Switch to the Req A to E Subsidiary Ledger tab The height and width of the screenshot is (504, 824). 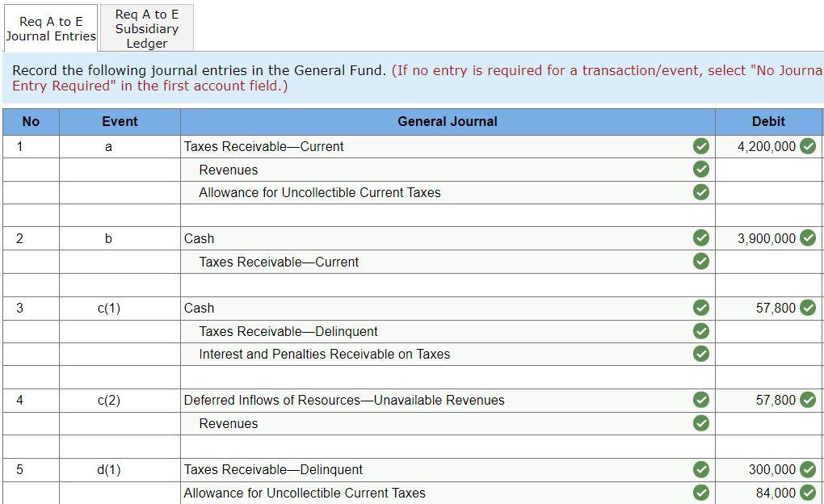(x=145, y=27)
